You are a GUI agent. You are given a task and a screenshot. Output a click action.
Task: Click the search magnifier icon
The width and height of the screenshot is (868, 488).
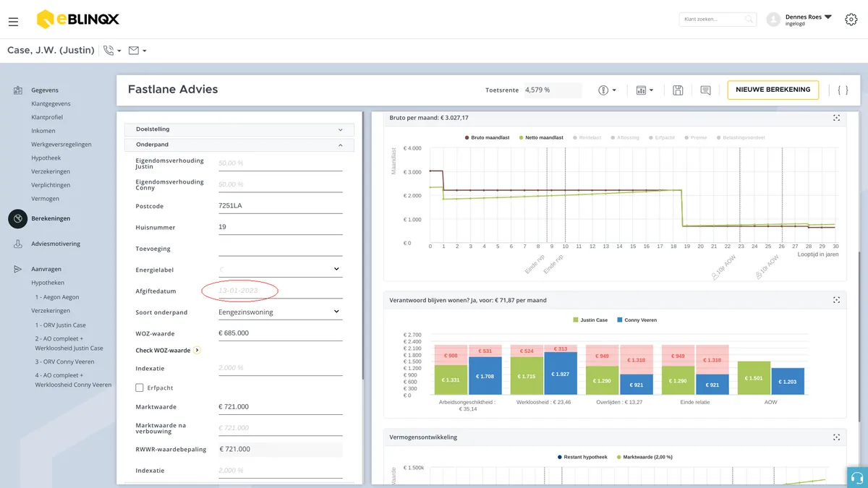[749, 20]
